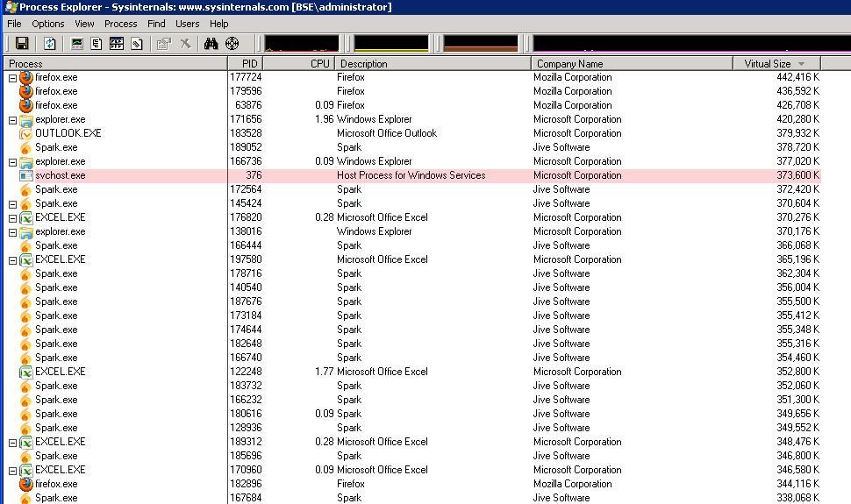Viewport: 851px width, 504px height.
Task: Collapse the EXCEL.EXE 170960 tree node
Action: click(12, 471)
